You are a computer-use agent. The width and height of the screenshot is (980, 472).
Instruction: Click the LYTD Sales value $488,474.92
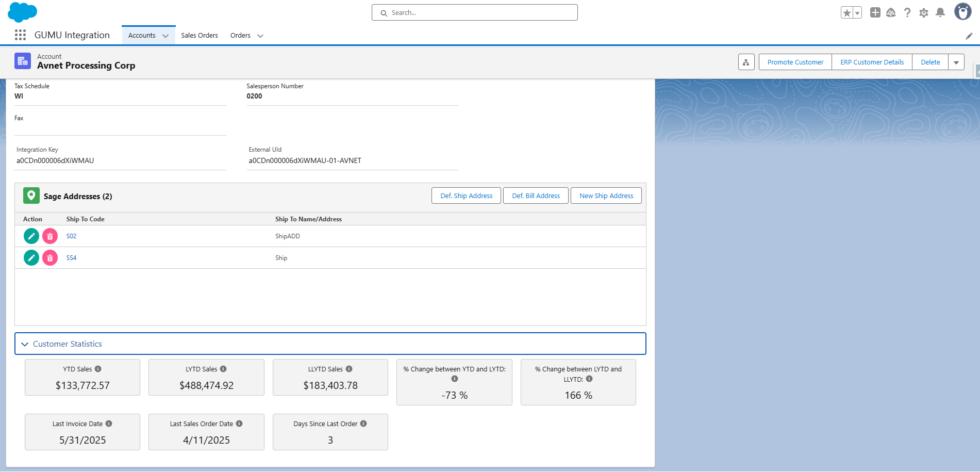point(207,385)
